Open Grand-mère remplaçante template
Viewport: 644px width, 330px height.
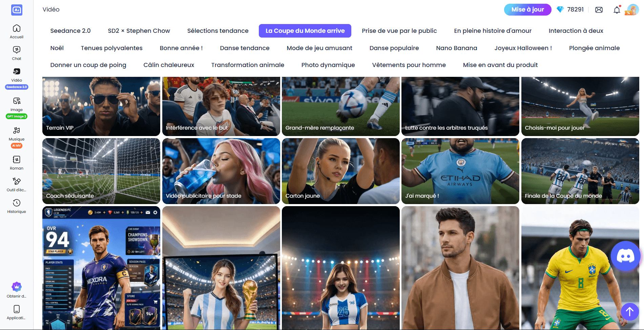(x=341, y=106)
